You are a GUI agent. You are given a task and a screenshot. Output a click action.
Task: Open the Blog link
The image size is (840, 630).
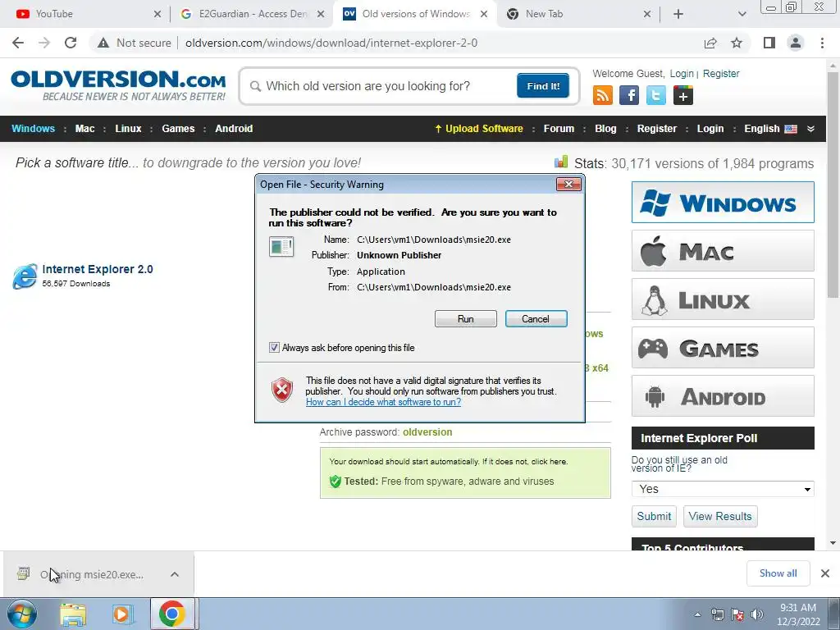coord(605,129)
